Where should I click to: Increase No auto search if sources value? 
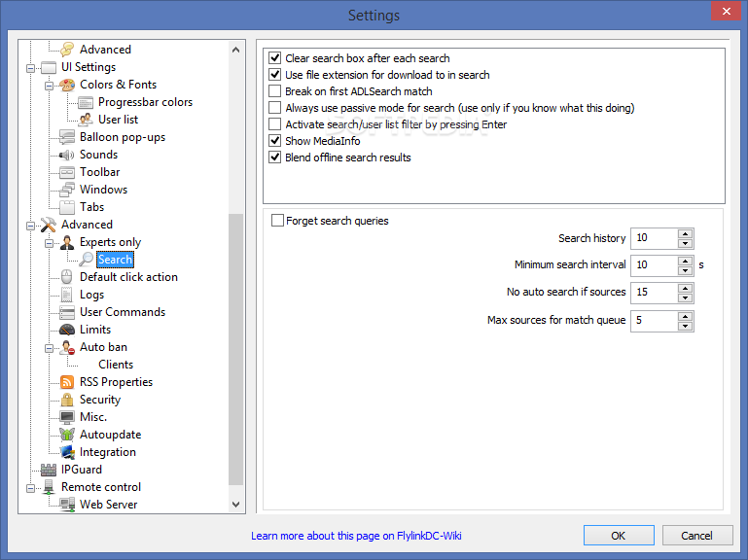pyautogui.click(x=686, y=288)
